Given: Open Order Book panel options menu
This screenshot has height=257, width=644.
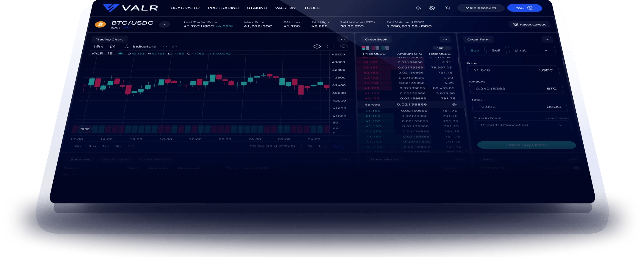Looking at the screenshot, I should [x=445, y=39].
